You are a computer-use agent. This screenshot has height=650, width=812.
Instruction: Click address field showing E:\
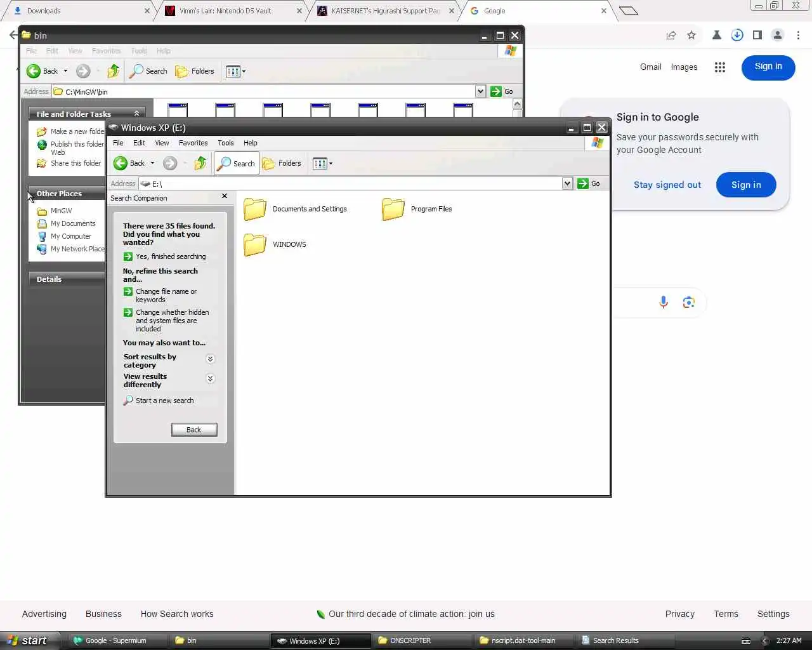tap(350, 183)
